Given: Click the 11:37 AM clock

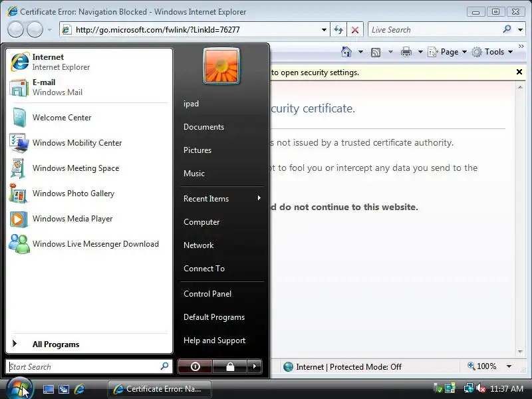Looking at the screenshot, I should (507, 389).
